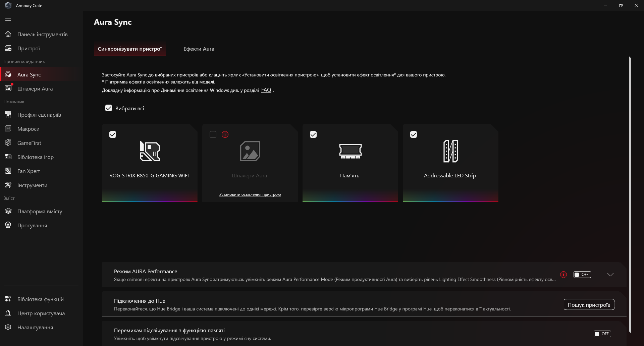Open Шпалери Aura label in the sidebar
The width and height of the screenshot is (644, 346).
[35, 89]
